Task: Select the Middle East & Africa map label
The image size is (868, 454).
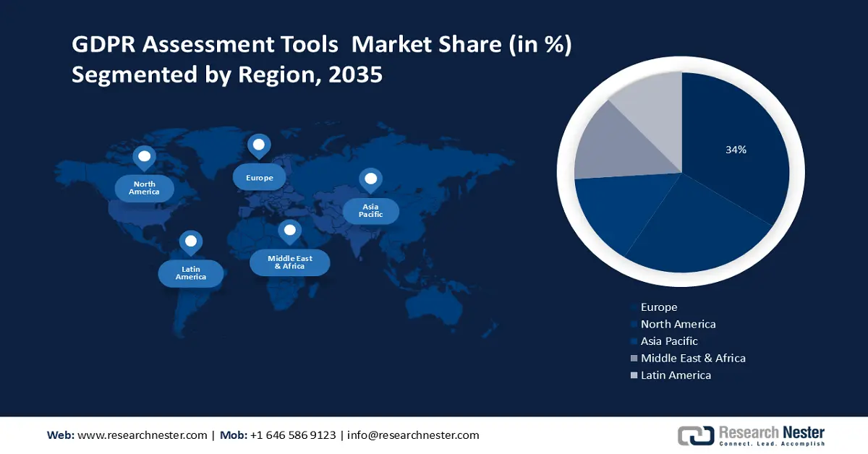Action: click(x=290, y=262)
